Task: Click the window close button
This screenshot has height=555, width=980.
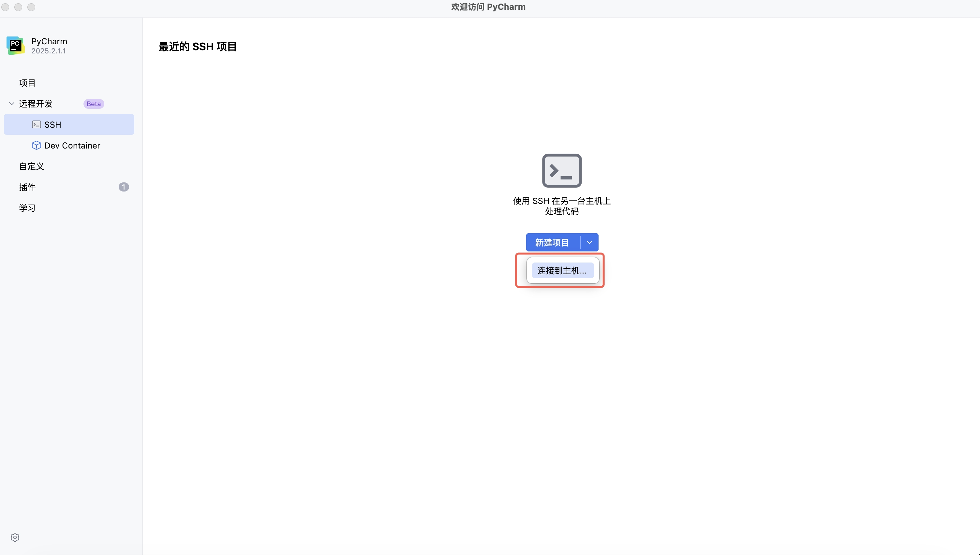Action: (5, 7)
